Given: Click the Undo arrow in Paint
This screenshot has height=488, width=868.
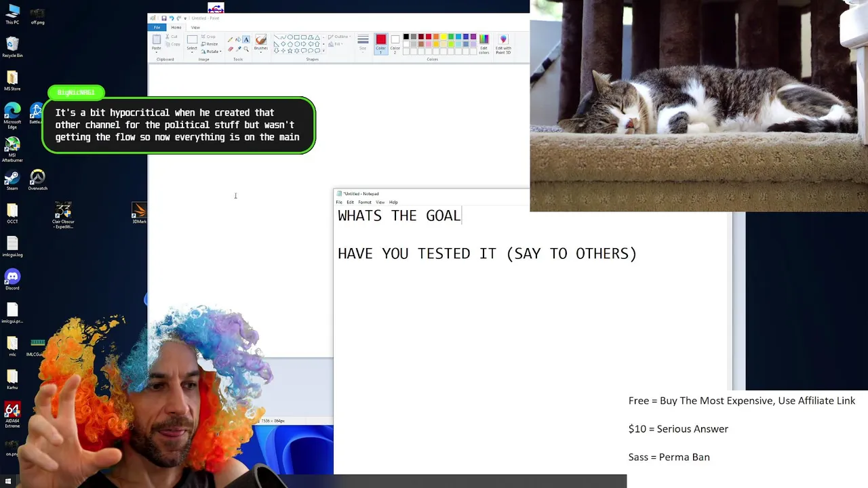Looking at the screenshot, I should [x=172, y=18].
